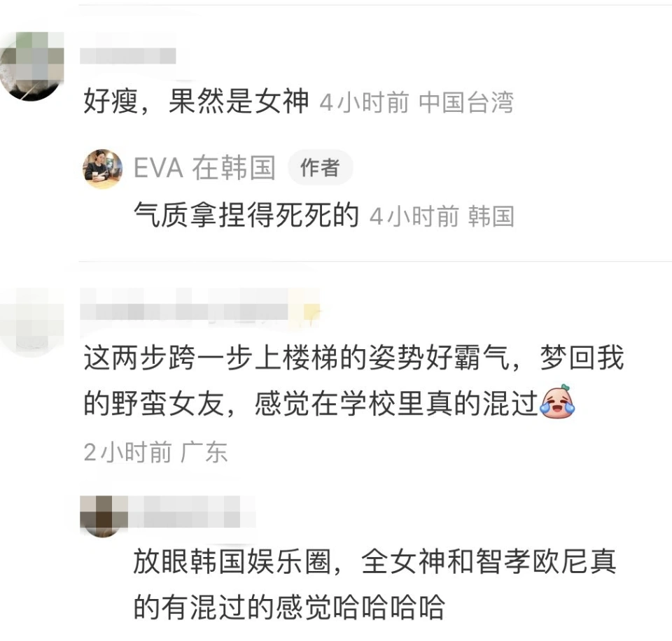This screenshot has width=672, height=641.
Task: Open the pixelated avatar beside the 好瘦 comment
Action: 31,66
